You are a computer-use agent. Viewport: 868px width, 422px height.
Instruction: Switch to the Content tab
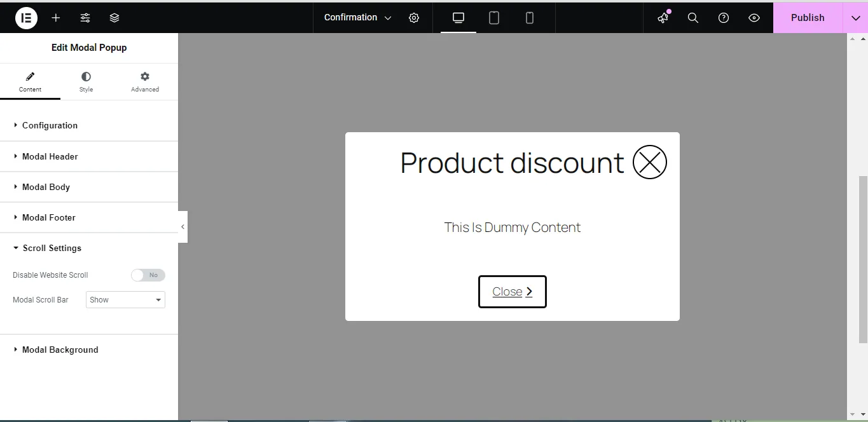[30, 82]
